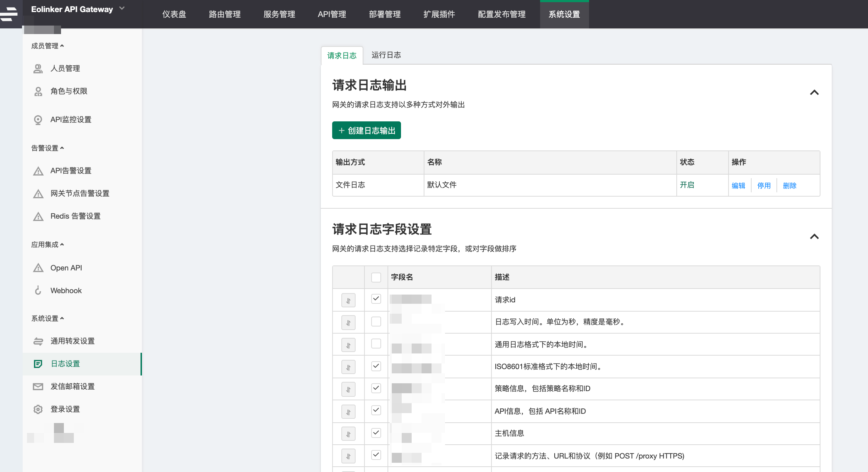Click the sort handle icon on the 请求id row
Image resolution: width=868 pixels, height=472 pixels.
click(x=348, y=300)
